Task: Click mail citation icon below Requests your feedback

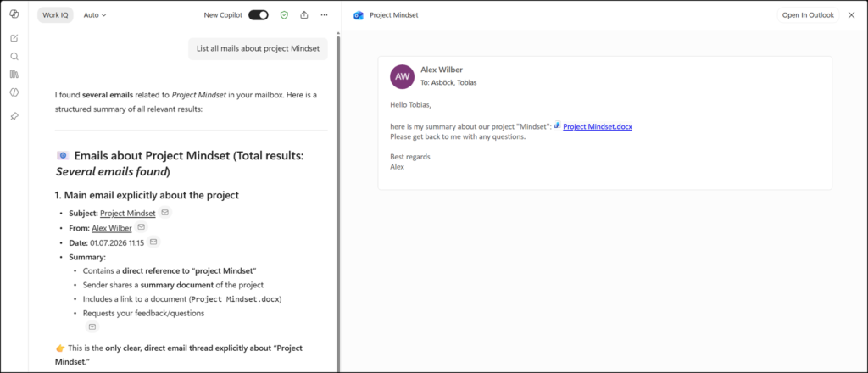Action: (92, 326)
